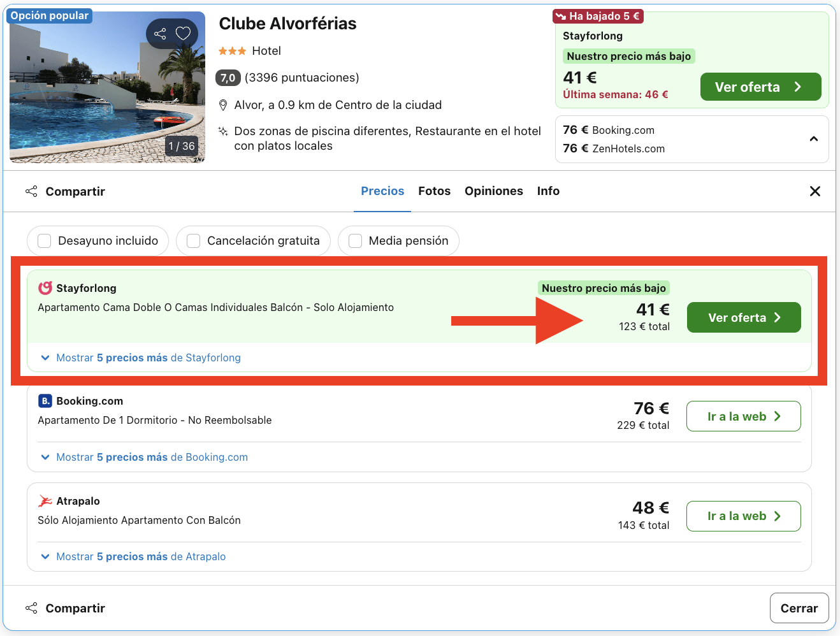The width and height of the screenshot is (840, 636).
Task: Open the Opiniones tab
Action: click(493, 191)
